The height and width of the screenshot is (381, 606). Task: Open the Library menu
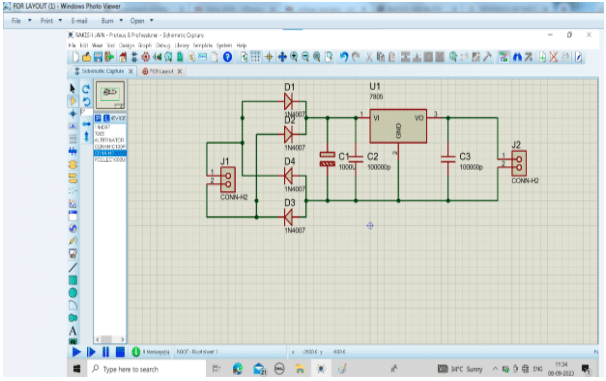[x=182, y=45]
